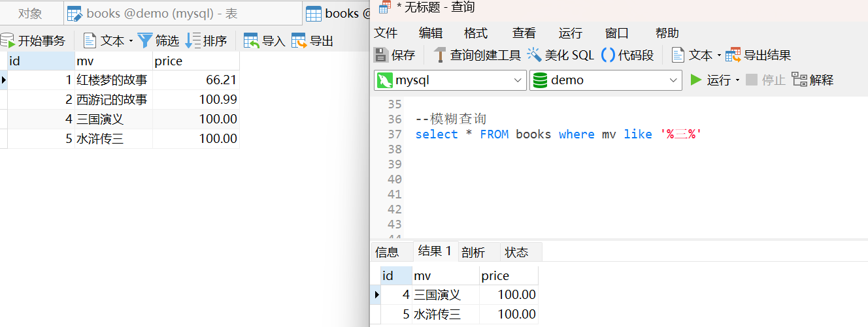Image resolution: width=868 pixels, height=327 pixels.
Task: Click the price column header in books table
Action: click(x=196, y=61)
